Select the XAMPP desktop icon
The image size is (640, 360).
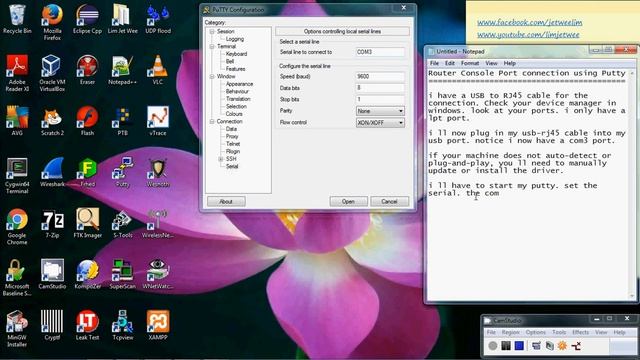tap(158, 325)
